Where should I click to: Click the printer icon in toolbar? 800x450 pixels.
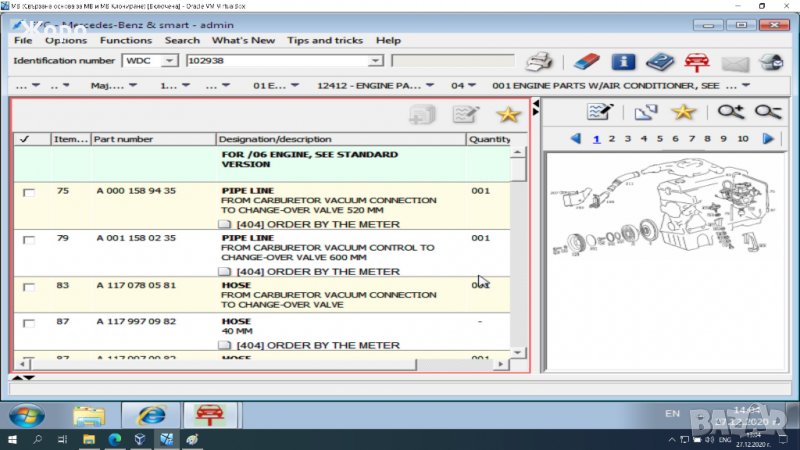pos(539,62)
